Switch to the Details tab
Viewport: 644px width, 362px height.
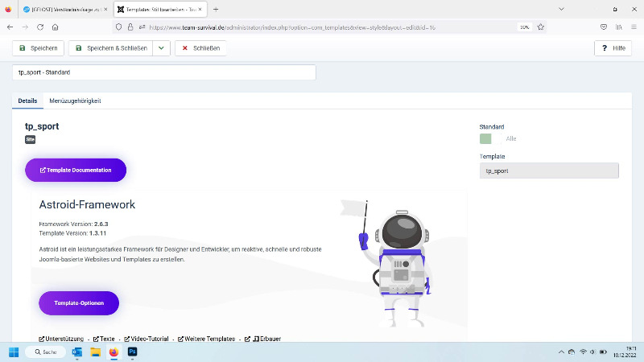(27, 101)
